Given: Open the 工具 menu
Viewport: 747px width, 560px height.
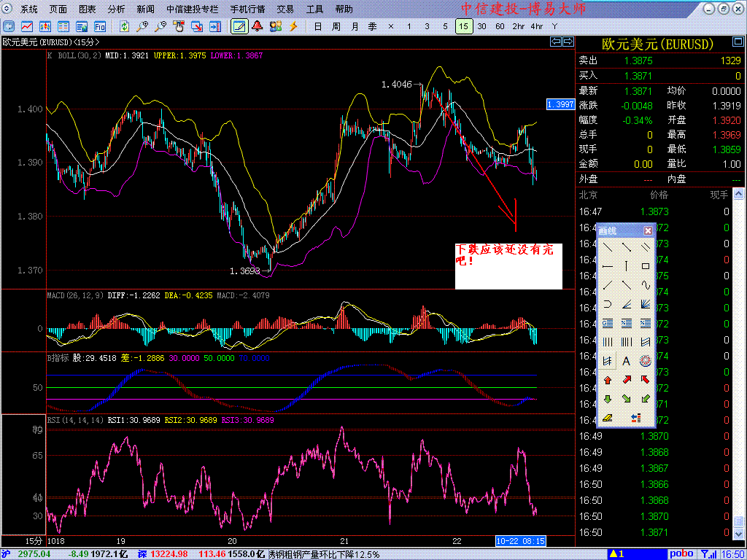Looking at the screenshot, I should (314, 9).
